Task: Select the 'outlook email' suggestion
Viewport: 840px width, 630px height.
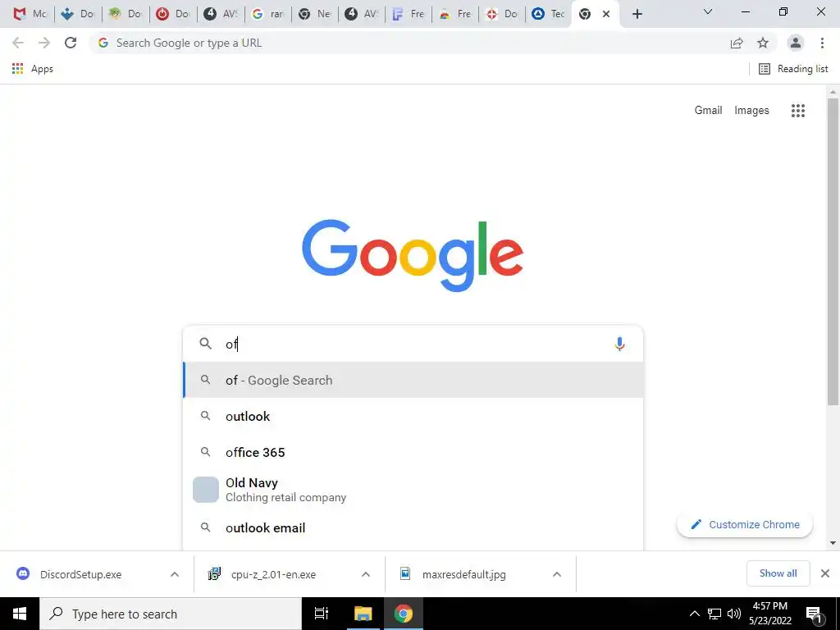Action: (x=413, y=527)
